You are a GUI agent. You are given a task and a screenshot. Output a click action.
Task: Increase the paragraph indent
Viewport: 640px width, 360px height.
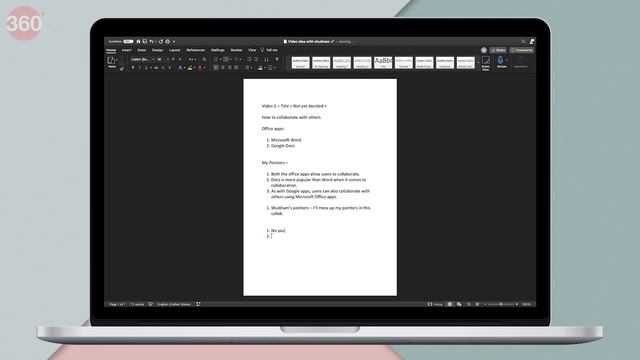click(x=256, y=59)
